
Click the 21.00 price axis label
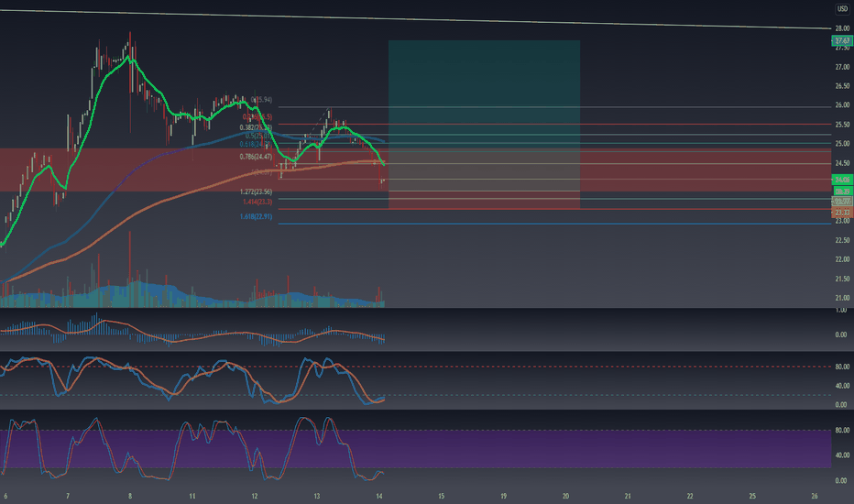tap(842, 298)
